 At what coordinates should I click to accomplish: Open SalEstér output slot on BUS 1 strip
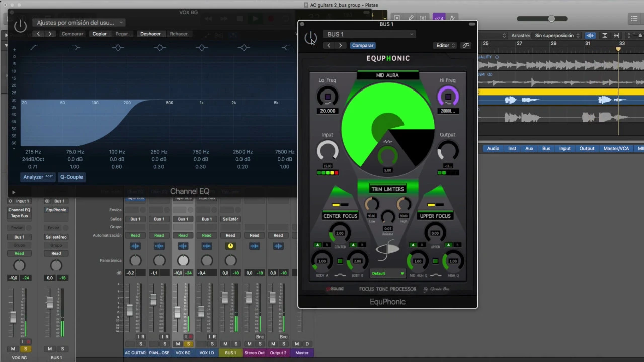coord(230,219)
